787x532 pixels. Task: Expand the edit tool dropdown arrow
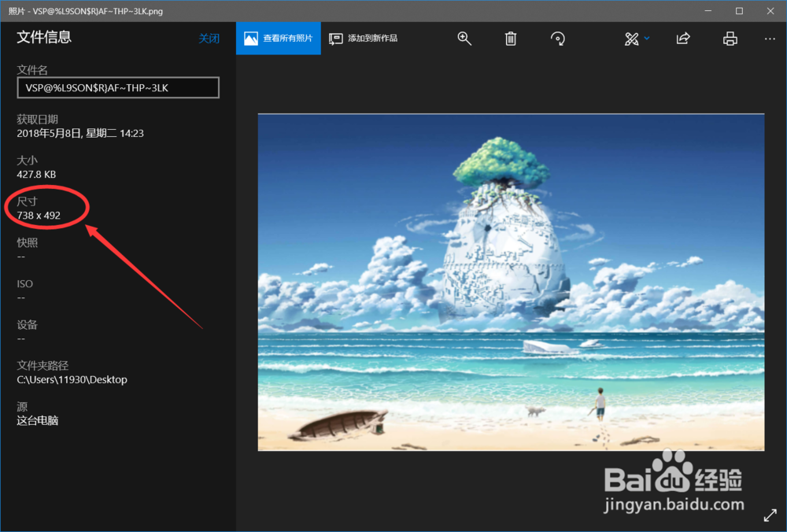[647, 38]
